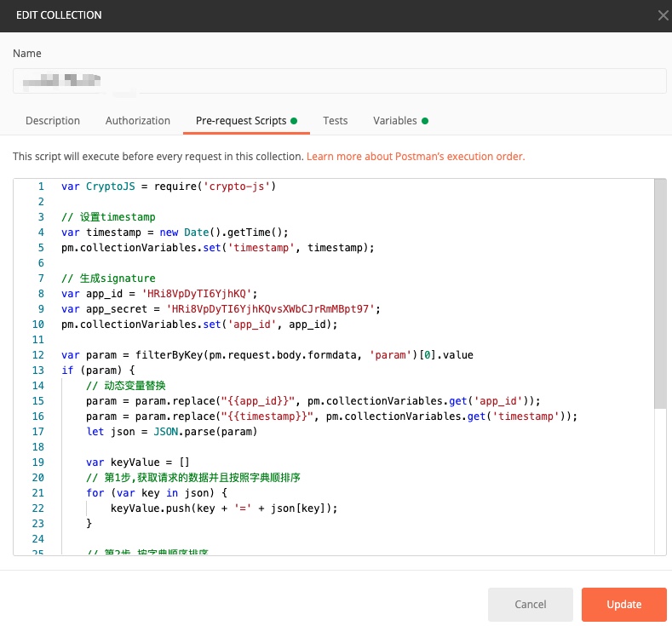The image size is (672, 626).
Task: Open Postman's execution order learn more link
Action: pos(416,157)
